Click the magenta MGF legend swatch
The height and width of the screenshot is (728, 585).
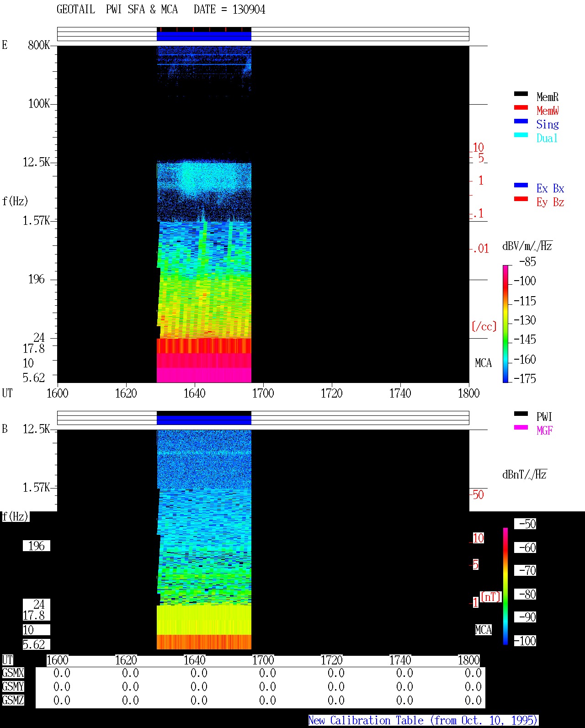point(521,427)
